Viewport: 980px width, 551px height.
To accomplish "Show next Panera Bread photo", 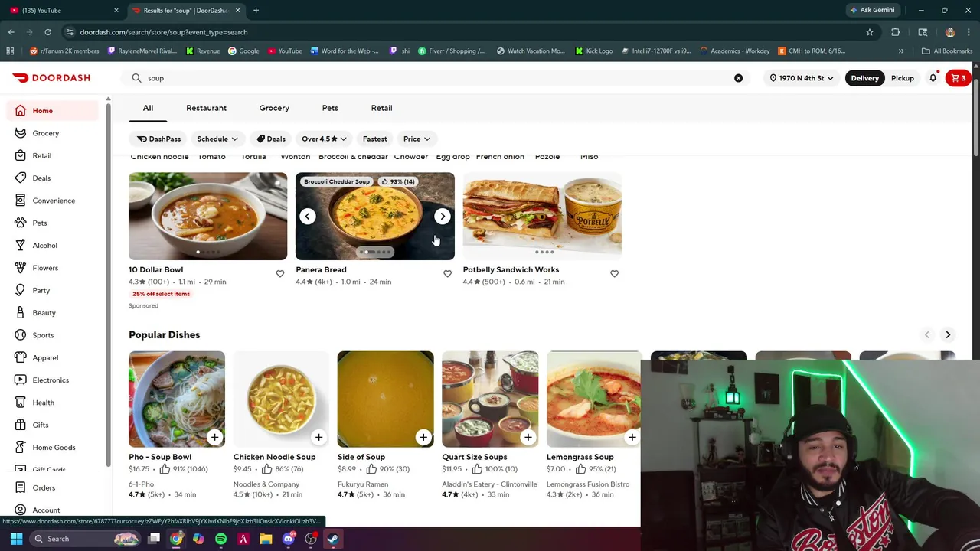I will [x=443, y=217].
